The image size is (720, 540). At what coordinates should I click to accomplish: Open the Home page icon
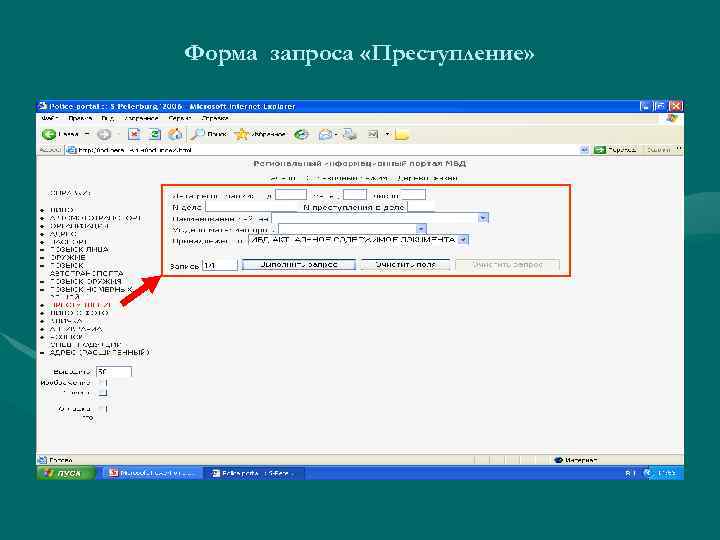pos(175,134)
